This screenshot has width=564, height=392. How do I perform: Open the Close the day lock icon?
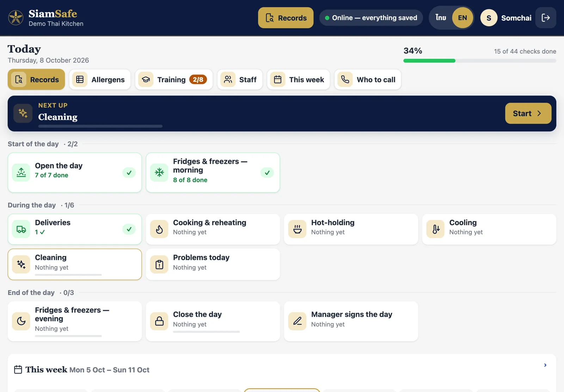[159, 321]
